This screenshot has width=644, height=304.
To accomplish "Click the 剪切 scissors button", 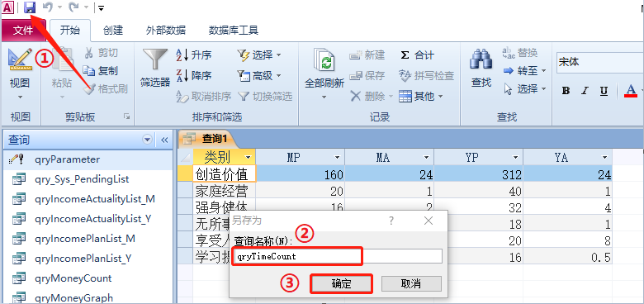I will point(102,53).
